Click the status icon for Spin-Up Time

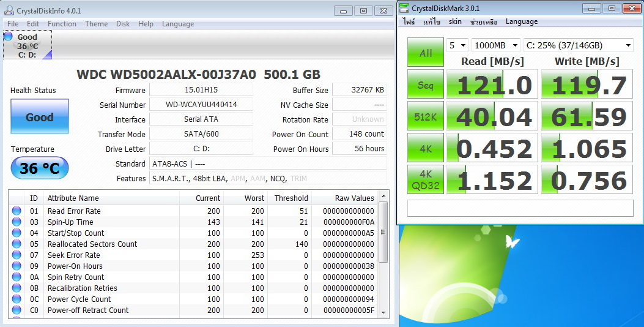(x=17, y=222)
